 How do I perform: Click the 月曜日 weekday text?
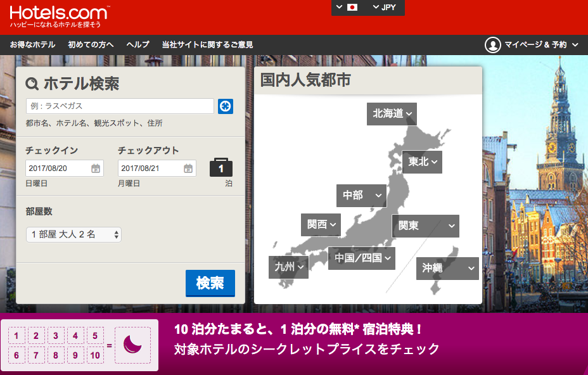(x=129, y=184)
